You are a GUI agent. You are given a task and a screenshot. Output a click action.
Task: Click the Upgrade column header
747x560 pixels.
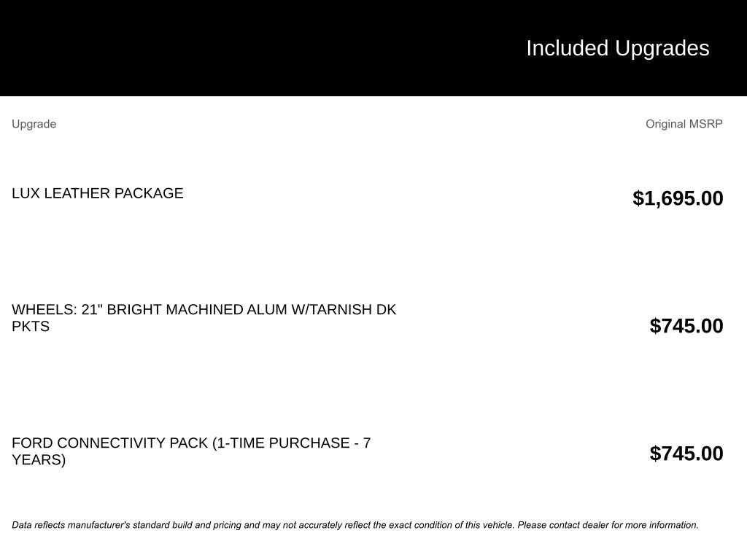(x=34, y=124)
